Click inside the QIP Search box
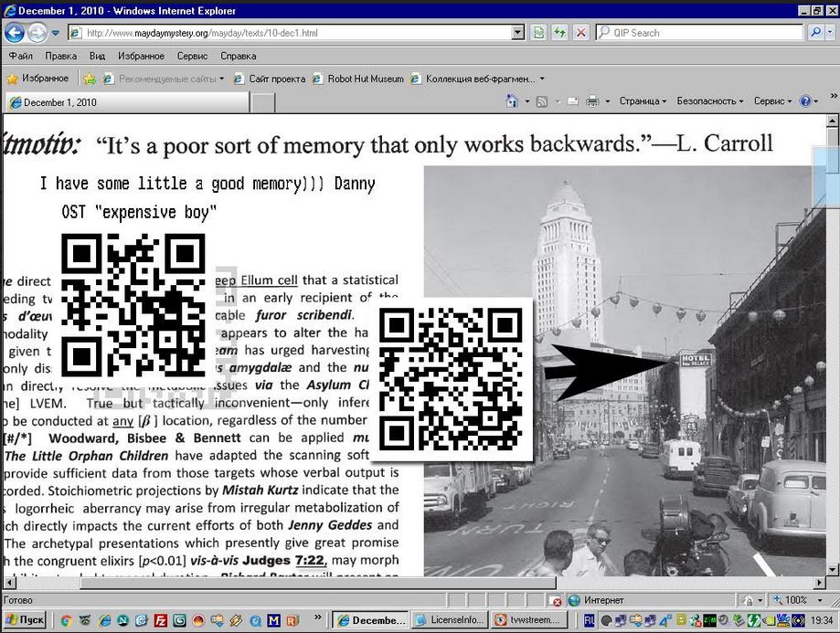The height and width of the screenshot is (633, 840). 698,33
